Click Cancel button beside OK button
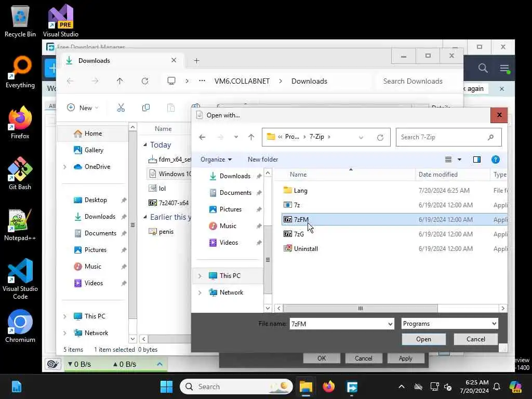This screenshot has height=399, width=532. point(363,358)
